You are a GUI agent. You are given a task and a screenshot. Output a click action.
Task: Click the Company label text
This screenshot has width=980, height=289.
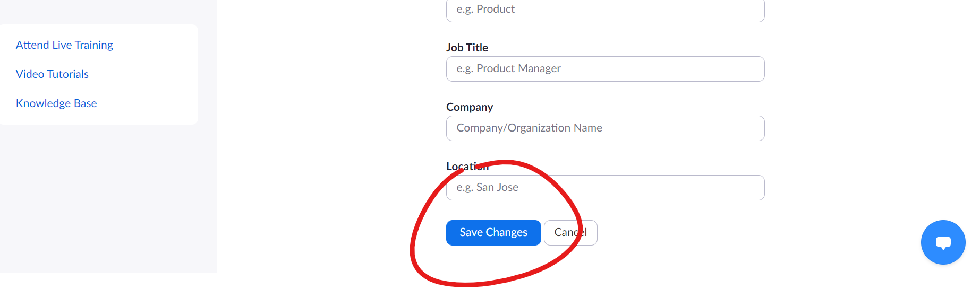pyautogui.click(x=470, y=107)
